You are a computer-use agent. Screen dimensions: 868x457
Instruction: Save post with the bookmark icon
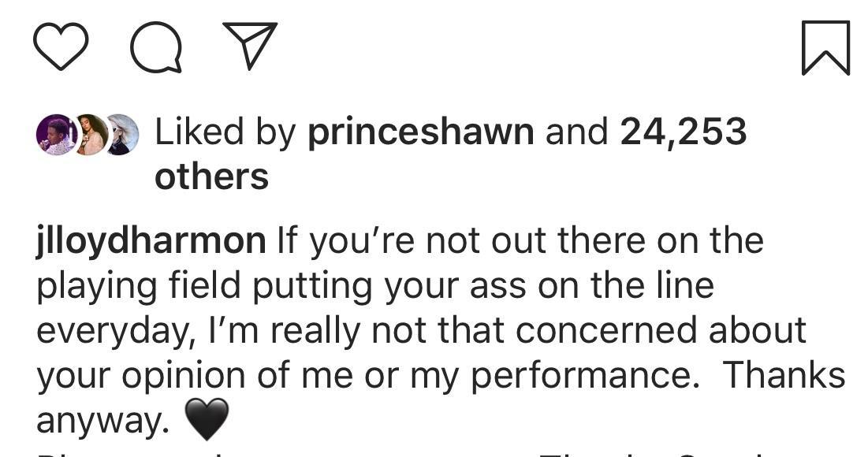coord(825,48)
